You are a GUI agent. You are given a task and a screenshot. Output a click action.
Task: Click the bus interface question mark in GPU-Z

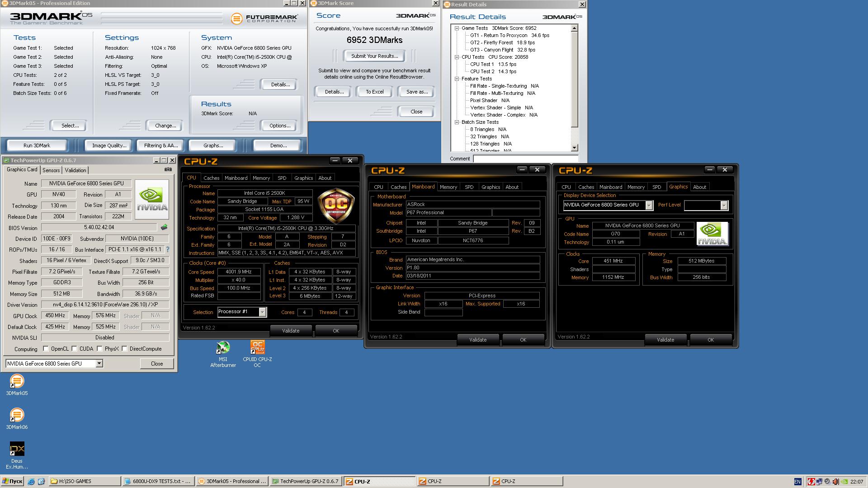click(168, 249)
